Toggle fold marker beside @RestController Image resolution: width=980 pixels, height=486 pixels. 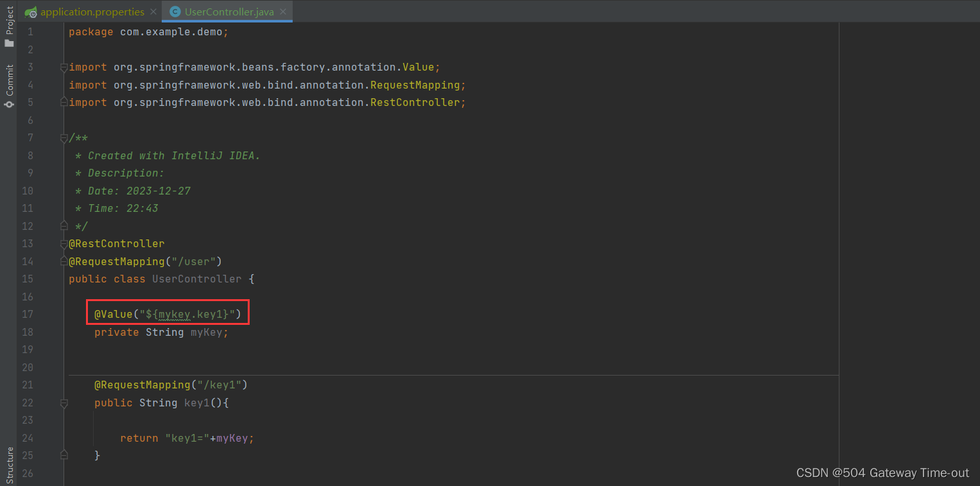pos(64,244)
